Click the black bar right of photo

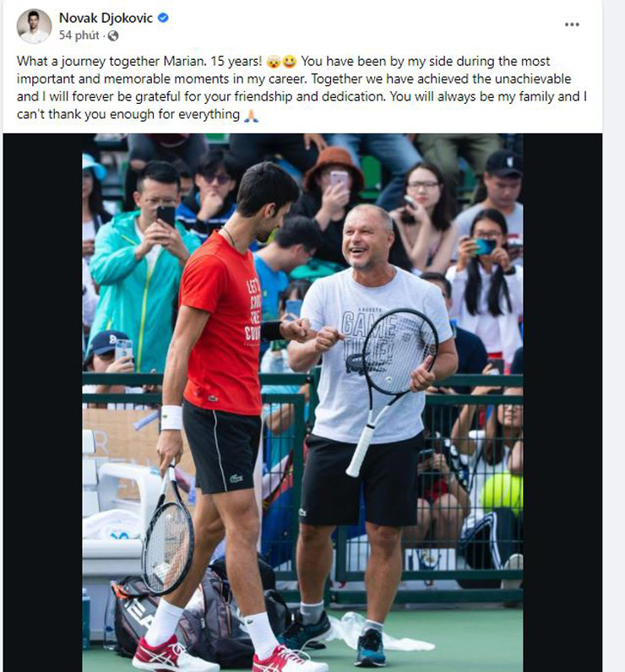coord(562,403)
